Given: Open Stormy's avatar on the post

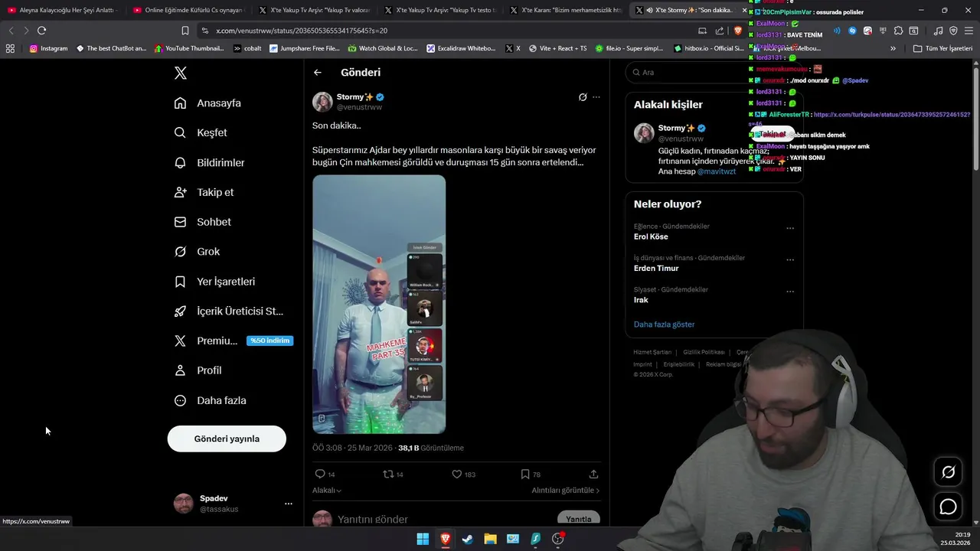Looking at the screenshot, I should [x=322, y=102].
